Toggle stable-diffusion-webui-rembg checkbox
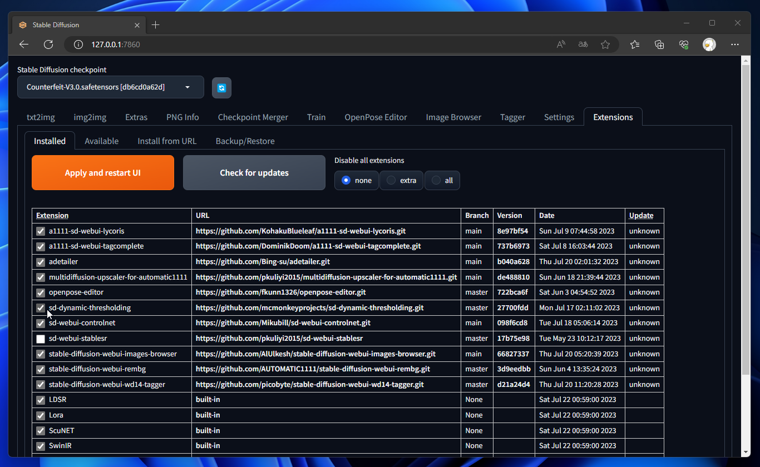The width and height of the screenshot is (760, 467). tap(41, 369)
